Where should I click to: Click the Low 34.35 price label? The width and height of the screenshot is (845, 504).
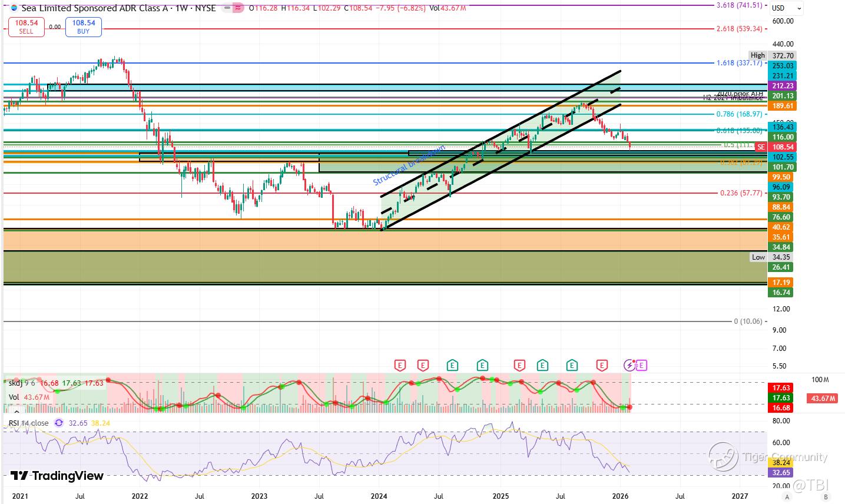[771, 257]
